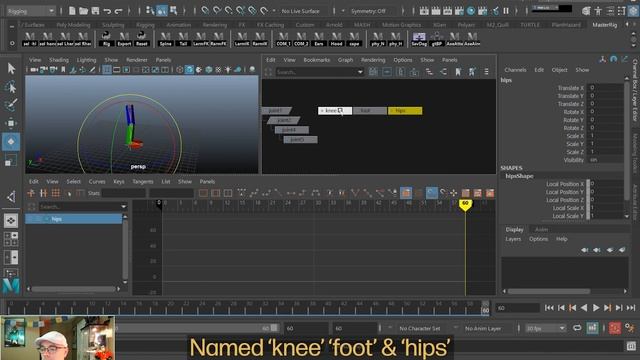This screenshot has height=360, width=640.
Task: Click the IPR render blue circle icon
Action: coord(471,11)
